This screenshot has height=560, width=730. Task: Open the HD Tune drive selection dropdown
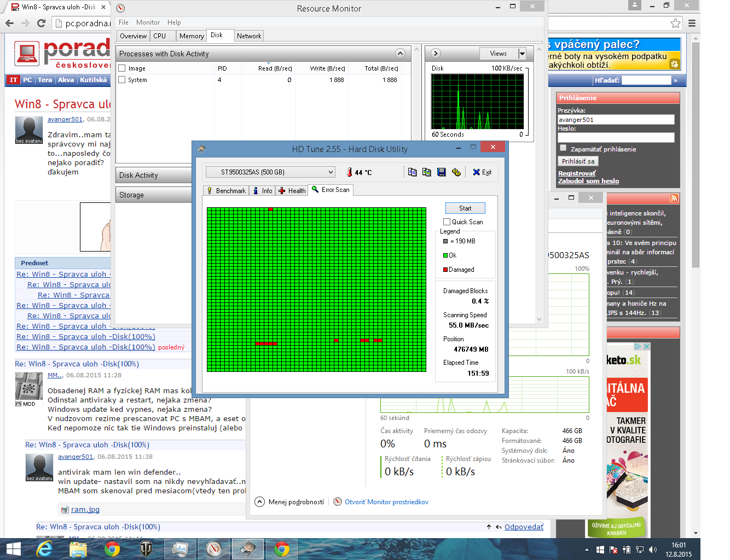coord(270,172)
